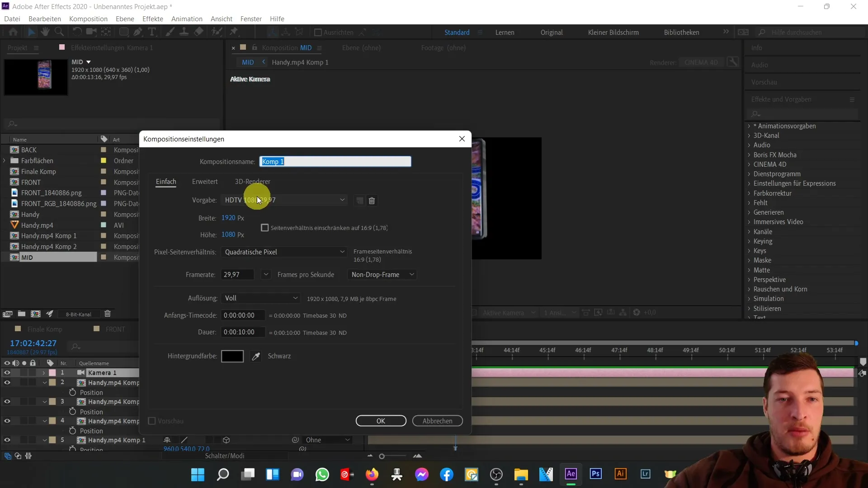Screen dimensions: 868x488
Task: Toggle visibility of layer 3
Action: pos(7,402)
